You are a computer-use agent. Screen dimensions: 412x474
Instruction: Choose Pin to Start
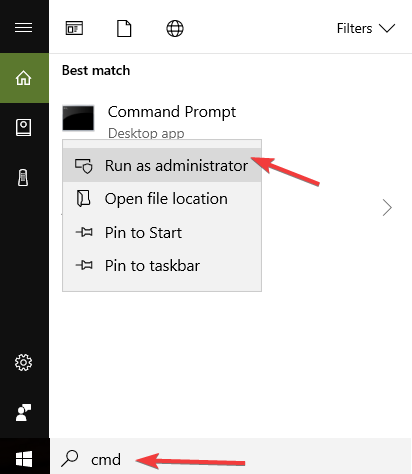click(x=162, y=232)
